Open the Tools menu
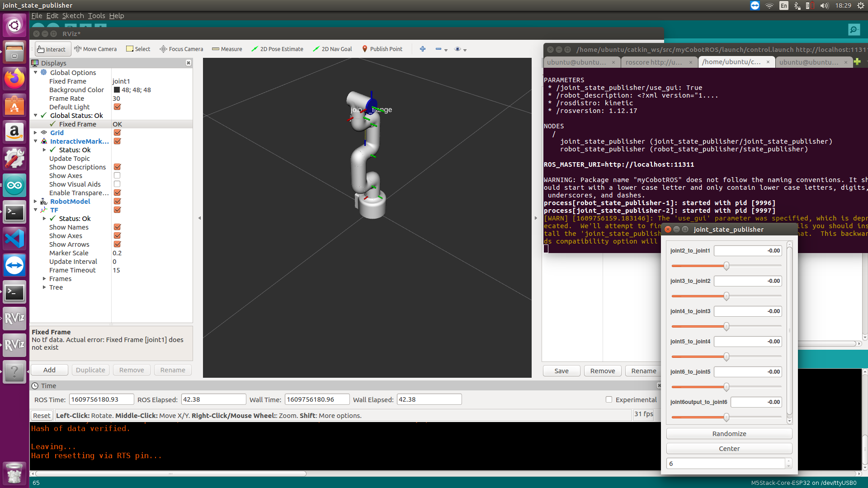Image resolution: width=868 pixels, height=488 pixels. pos(96,16)
